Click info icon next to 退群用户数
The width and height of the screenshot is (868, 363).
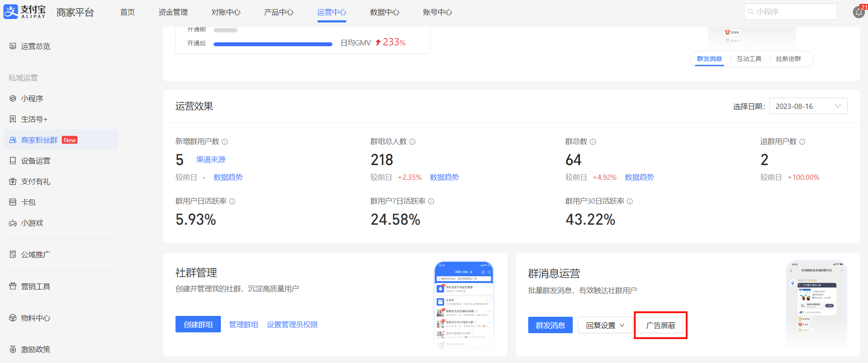[x=802, y=142]
